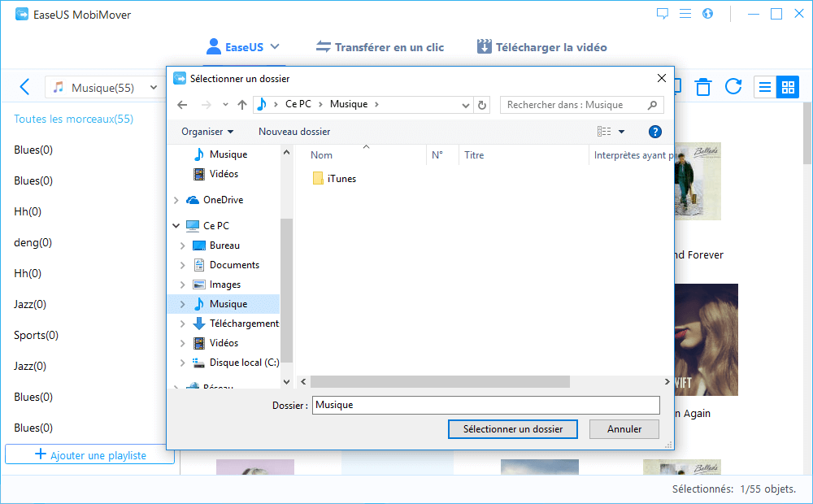Image resolution: width=813 pixels, height=504 pixels.
Task: Click the back arrow in MobiMover
Action: [24, 88]
